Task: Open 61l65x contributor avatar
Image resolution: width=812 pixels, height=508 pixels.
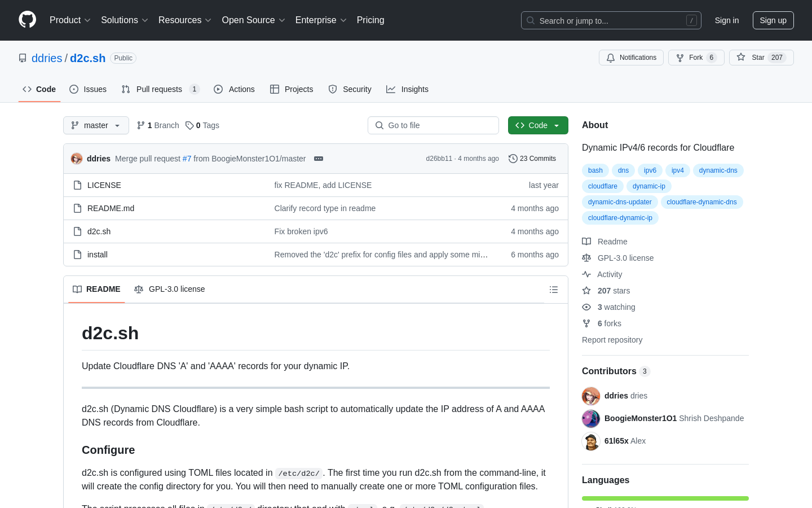Action: point(591,441)
